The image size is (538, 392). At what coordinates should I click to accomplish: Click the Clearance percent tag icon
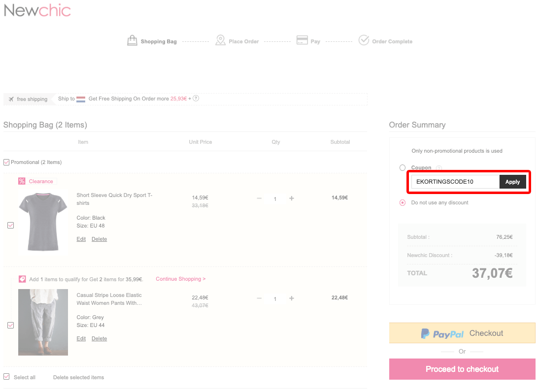pyautogui.click(x=22, y=181)
